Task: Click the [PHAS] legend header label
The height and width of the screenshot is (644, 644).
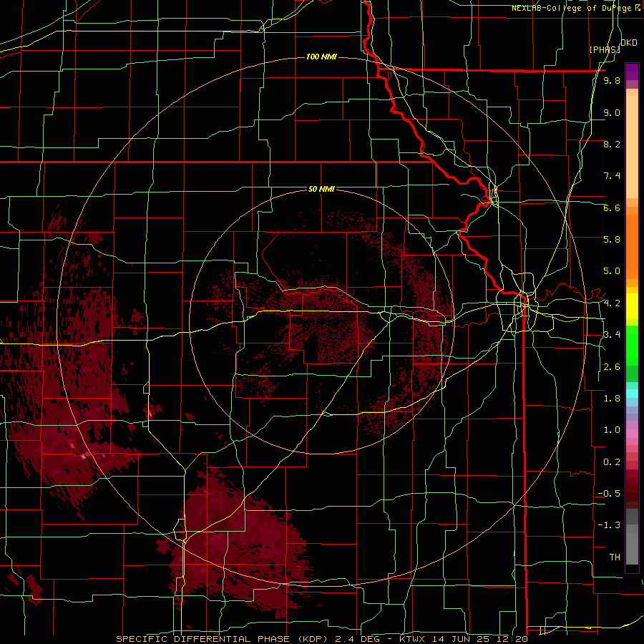Action: [x=605, y=49]
